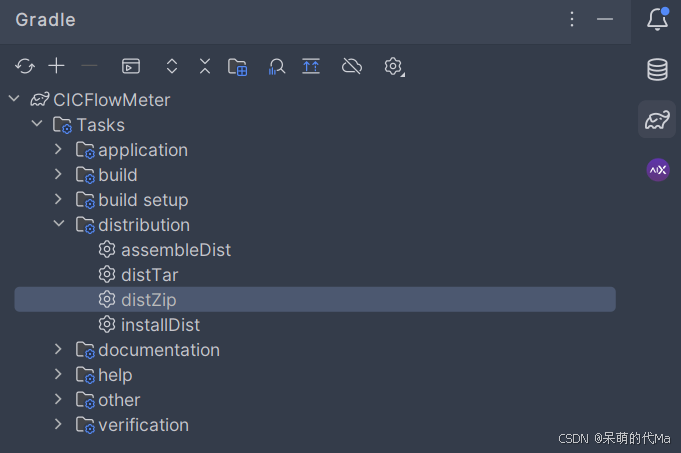The width and height of the screenshot is (681, 453).
Task: Expand the help task group
Action: point(58,374)
